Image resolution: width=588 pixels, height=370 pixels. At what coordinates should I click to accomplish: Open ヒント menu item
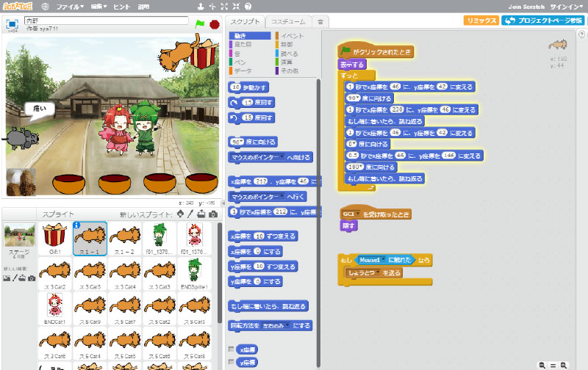121,7
